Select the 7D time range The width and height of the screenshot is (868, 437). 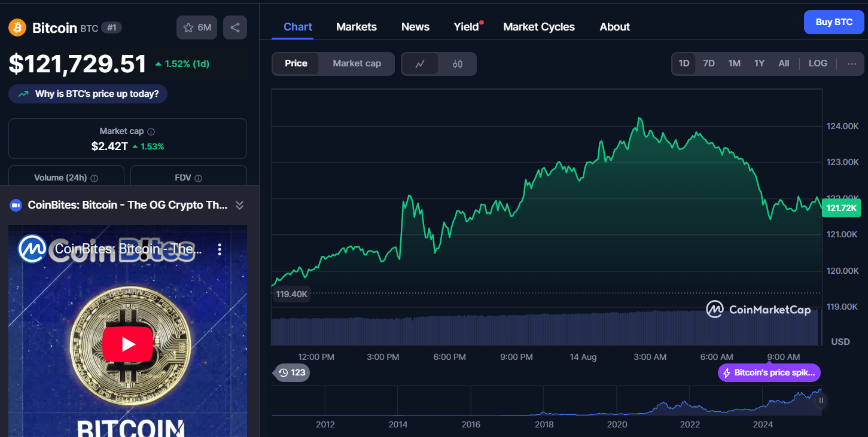(709, 63)
